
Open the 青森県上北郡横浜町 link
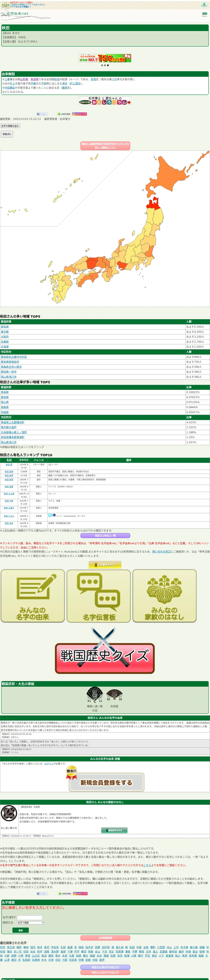click(x=13, y=422)
